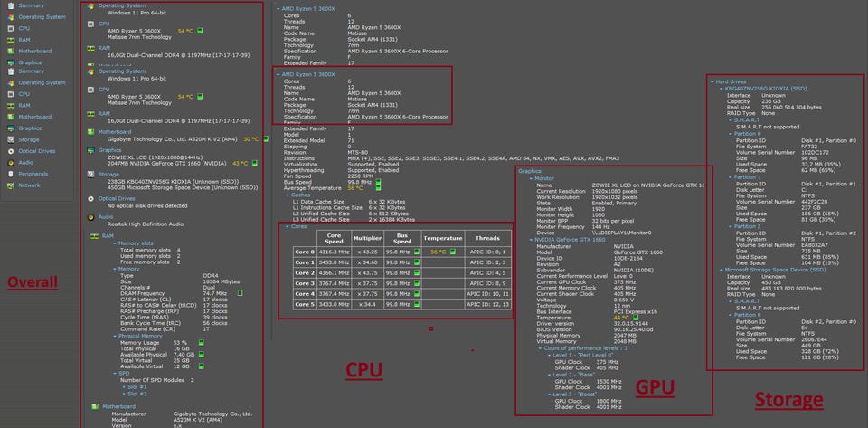Click the Threads column header

pyautogui.click(x=487, y=238)
